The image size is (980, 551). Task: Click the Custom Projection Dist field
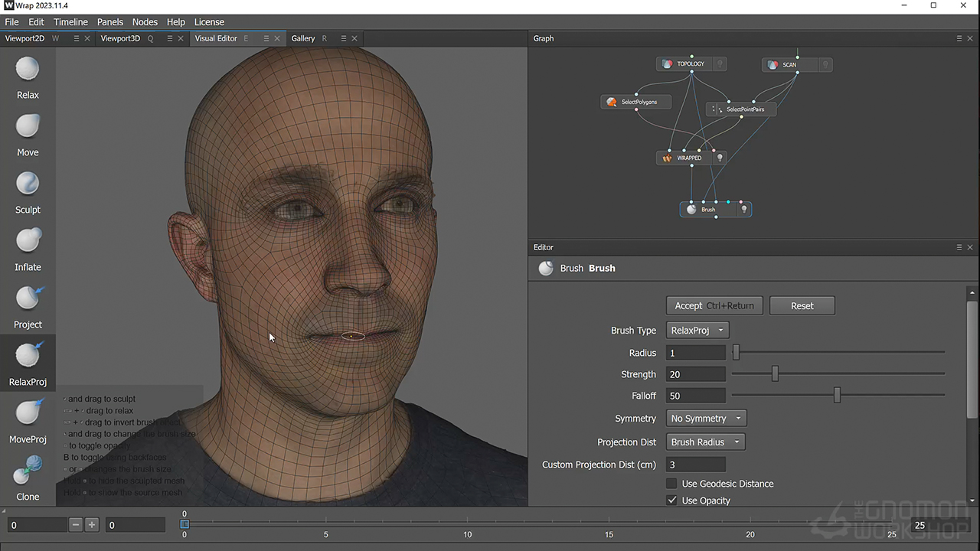695,465
